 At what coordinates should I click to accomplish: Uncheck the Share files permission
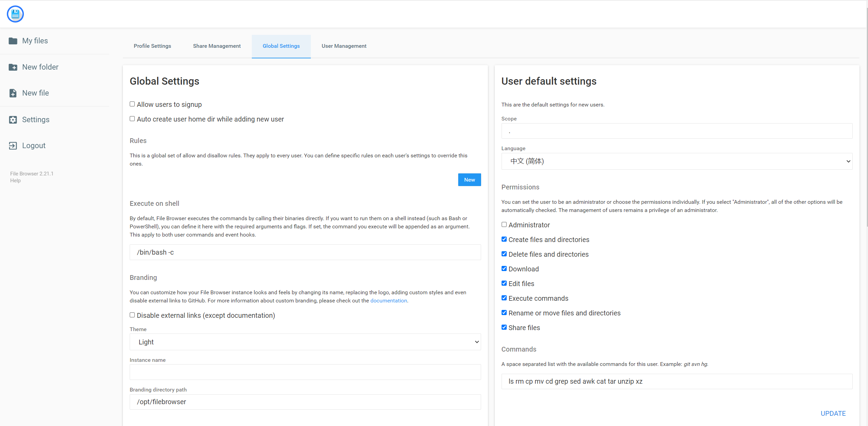pyautogui.click(x=504, y=327)
